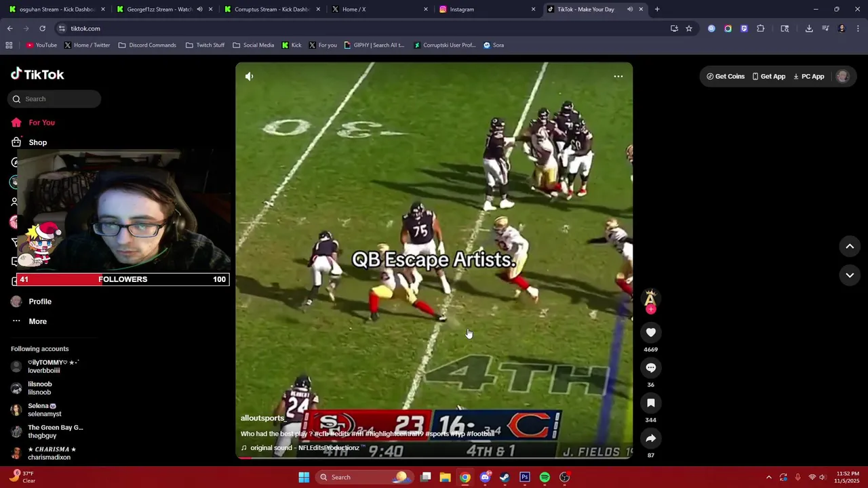Go to the previous video with up chevron
Screen dimensions: 868x488
(850, 246)
